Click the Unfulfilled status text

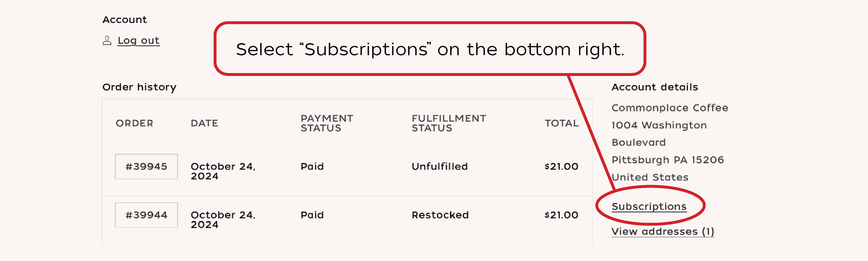[439, 167]
